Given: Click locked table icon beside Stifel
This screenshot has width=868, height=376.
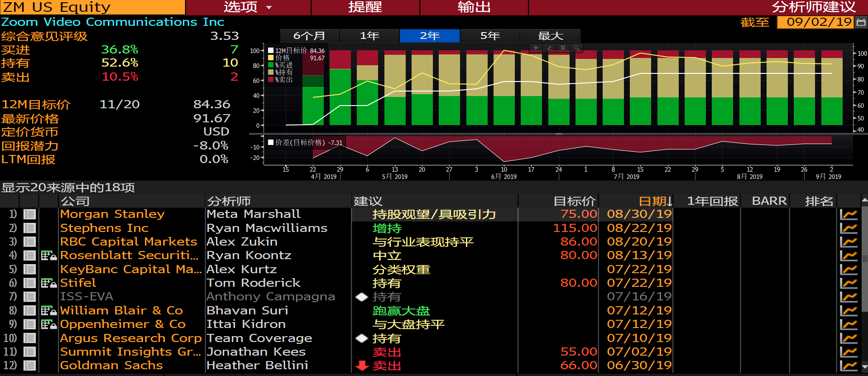Looking at the screenshot, I should tap(48, 283).
